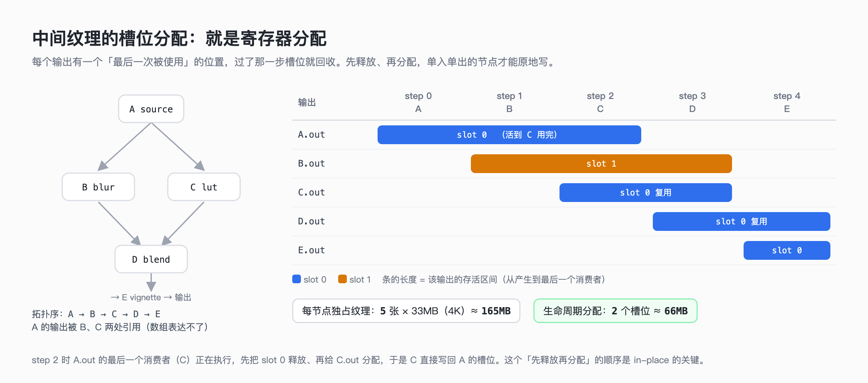Select the D.out slot 0 复用 bar

[x=741, y=221]
